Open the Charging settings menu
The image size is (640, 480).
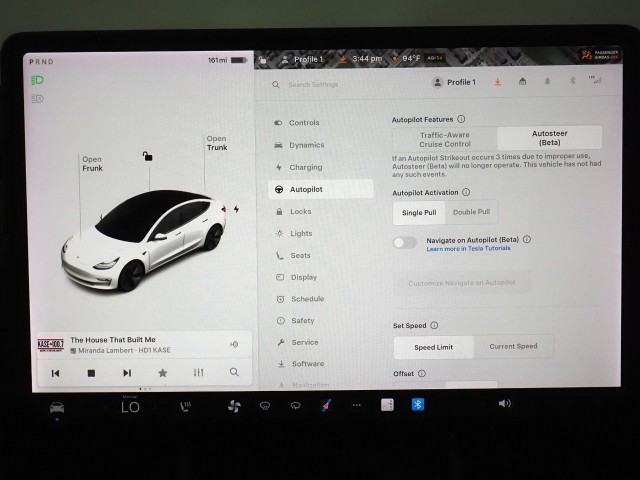point(305,167)
